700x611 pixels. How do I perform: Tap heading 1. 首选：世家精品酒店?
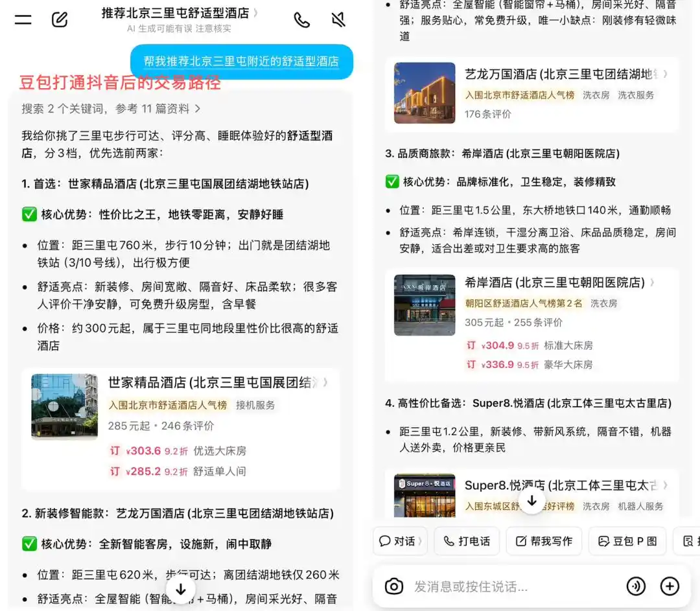click(165, 184)
